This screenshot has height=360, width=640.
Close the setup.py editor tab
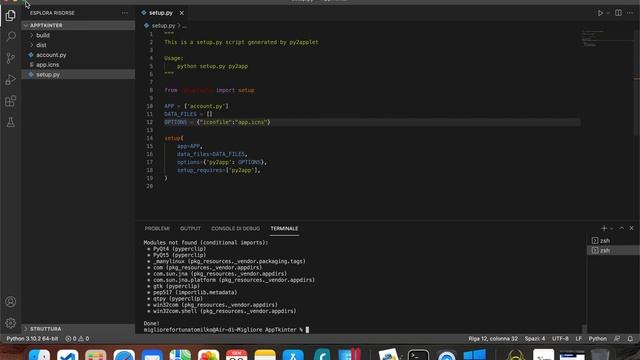(182, 13)
